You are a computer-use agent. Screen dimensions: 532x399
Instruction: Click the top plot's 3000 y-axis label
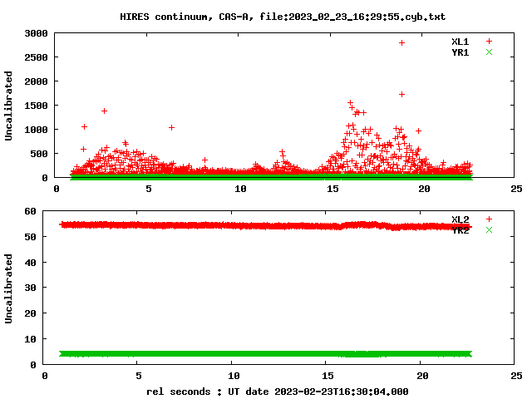(36, 33)
